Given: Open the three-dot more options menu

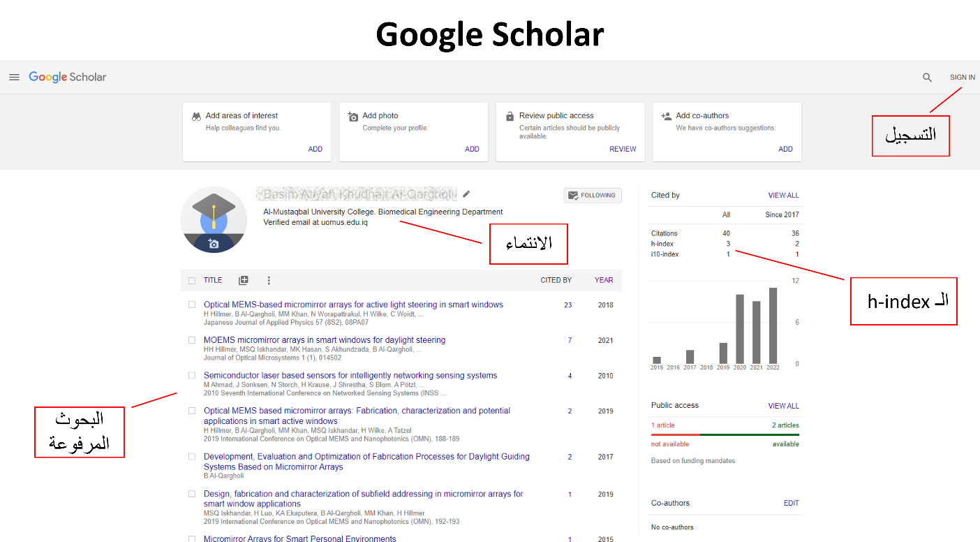Looking at the screenshot, I should (269, 280).
